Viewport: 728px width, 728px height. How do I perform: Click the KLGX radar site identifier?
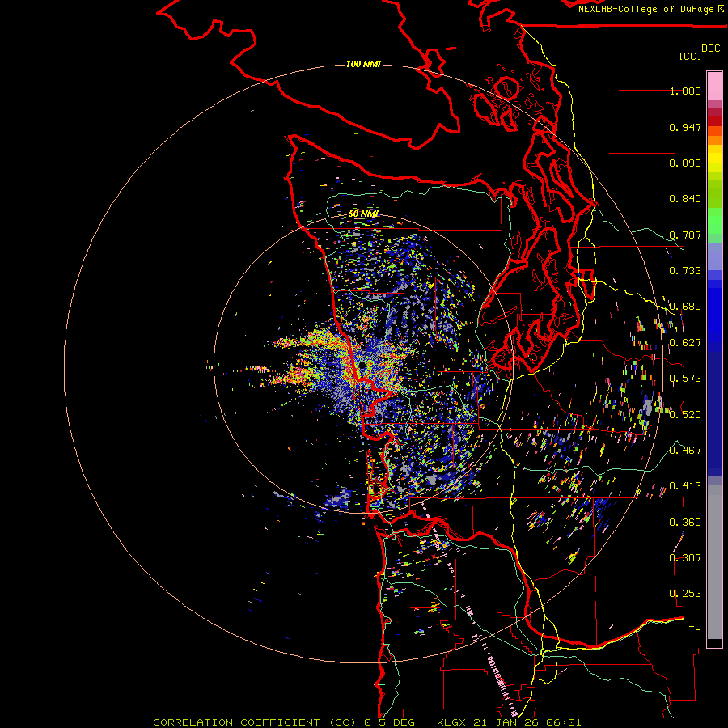click(x=453, y=722)
